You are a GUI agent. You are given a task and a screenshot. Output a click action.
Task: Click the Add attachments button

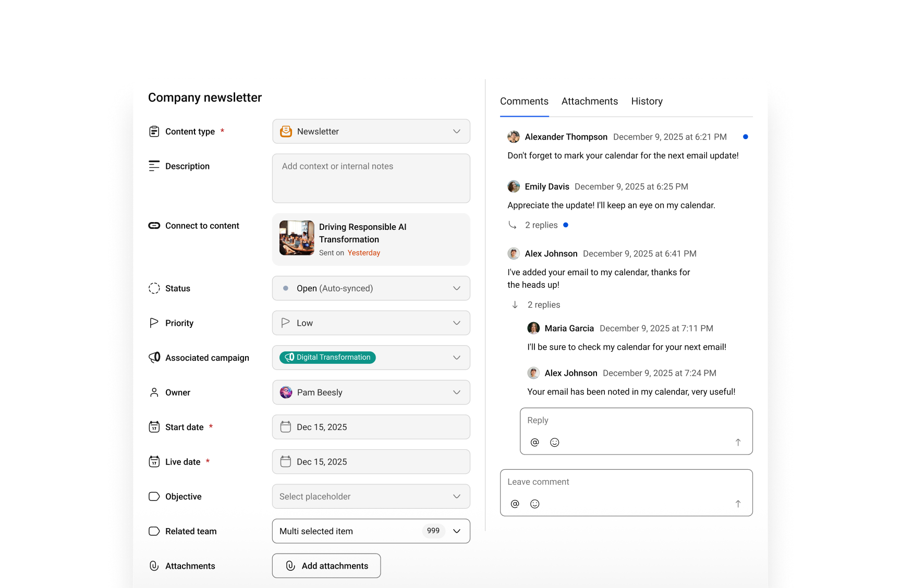point(326,566)
